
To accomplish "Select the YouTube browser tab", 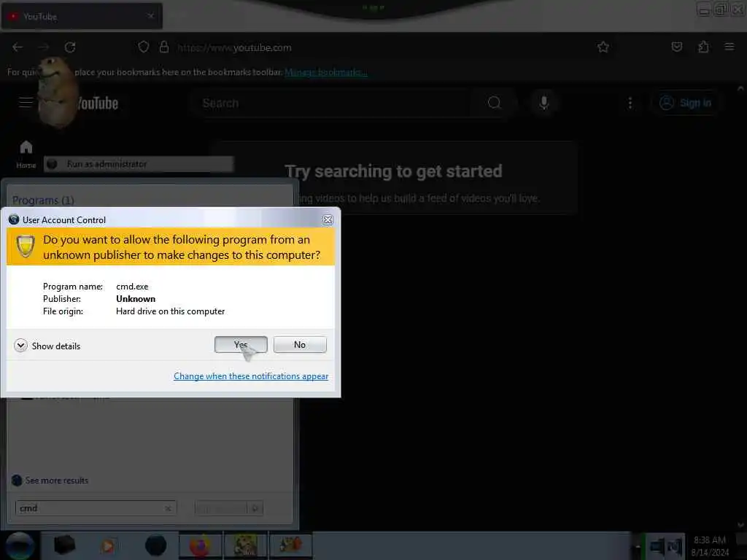I will pos(82,16).
